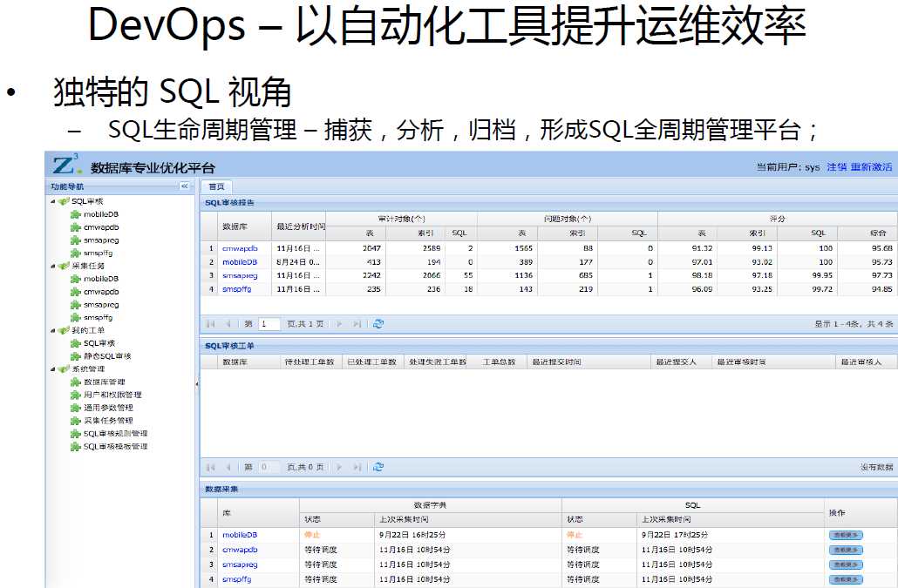Viewport: 898px width, 588px height.
Task: Select the 8月24日 analysis time cell
Action: tap(298, 262)
